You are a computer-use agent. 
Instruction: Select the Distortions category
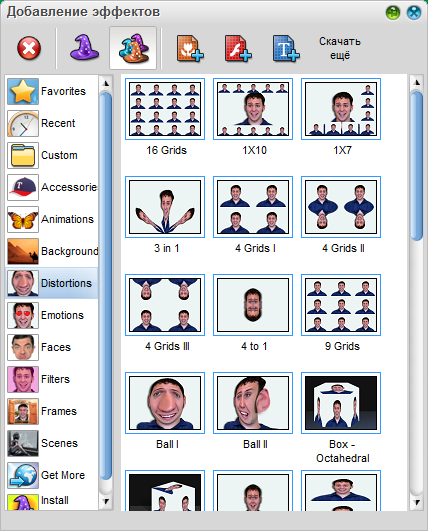pos(52,283)
